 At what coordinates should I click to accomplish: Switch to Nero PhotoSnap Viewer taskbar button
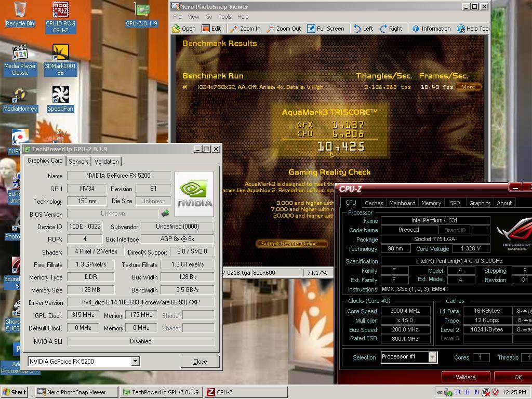(76, 392)
